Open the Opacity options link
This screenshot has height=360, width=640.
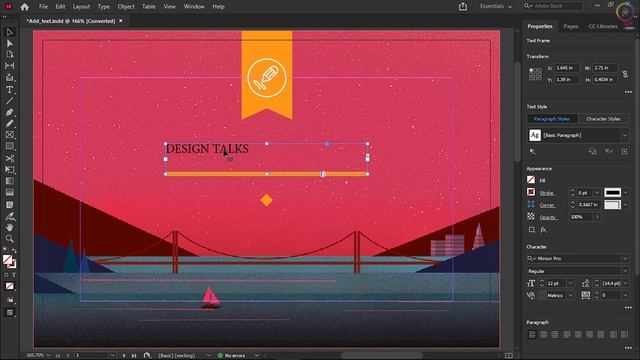click(549, 218)
